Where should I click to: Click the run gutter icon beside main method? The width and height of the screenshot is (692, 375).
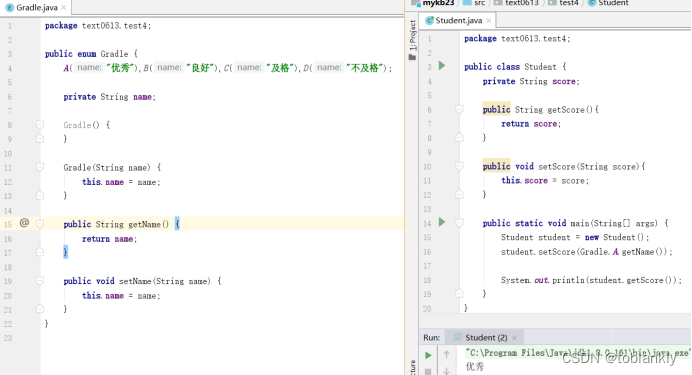click(442, 222)
